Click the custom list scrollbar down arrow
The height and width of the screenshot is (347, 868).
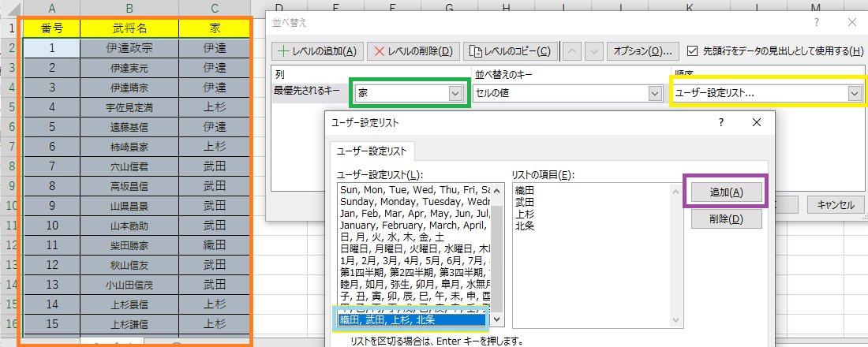click(496, 319)
